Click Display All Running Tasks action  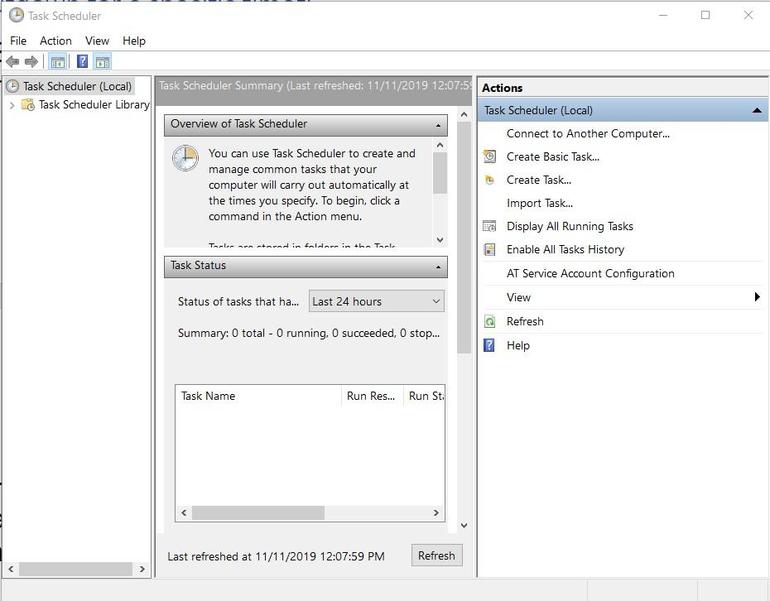click(x=570, y=226)
